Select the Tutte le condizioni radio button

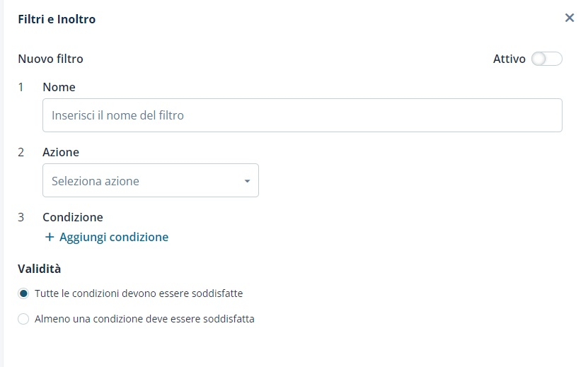pyautogui.click(x=23, y=293)
